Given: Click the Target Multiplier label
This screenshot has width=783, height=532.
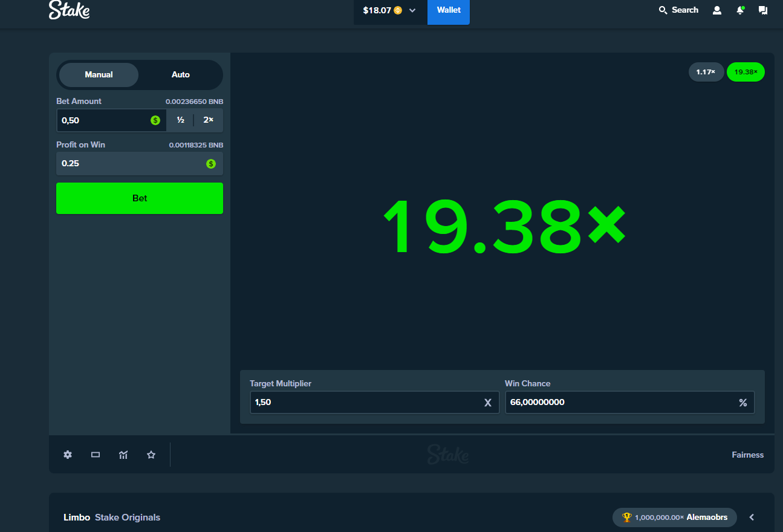Looking at the screenshot, I should [281, 383].
